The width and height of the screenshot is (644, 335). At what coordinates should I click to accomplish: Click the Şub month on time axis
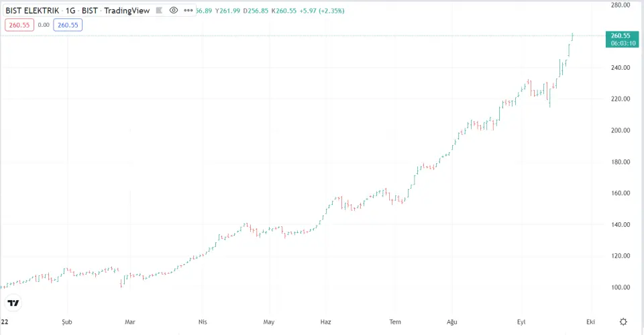pyautogui.click(x=66, y=322)
